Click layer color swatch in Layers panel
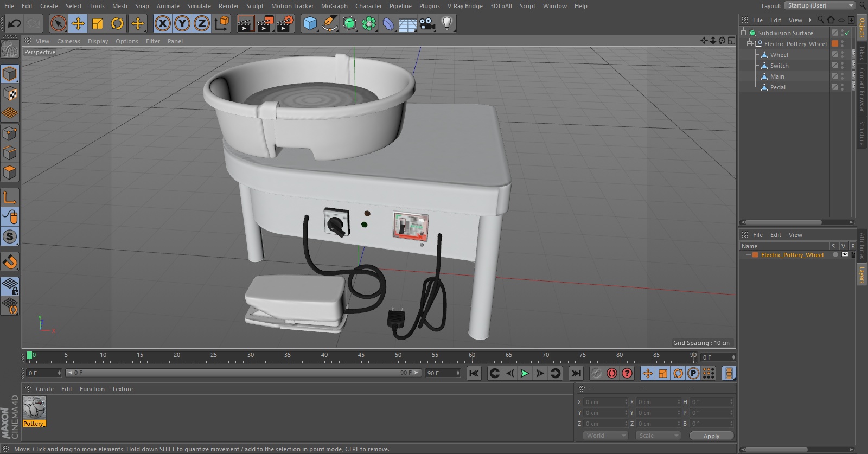This screenshot has height=454, width=868. pyautogui.click(x=755, y=255)
